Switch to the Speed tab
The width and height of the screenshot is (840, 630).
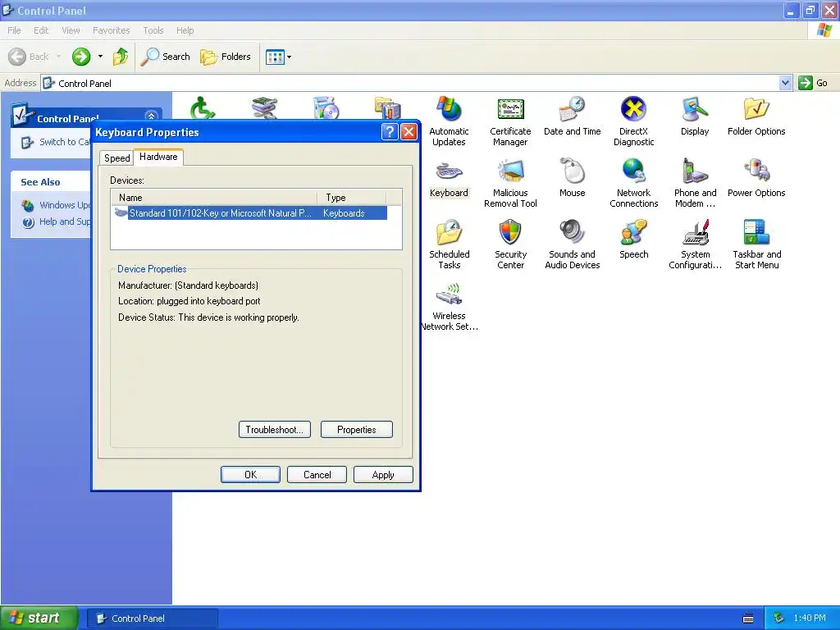click(116, 158)
